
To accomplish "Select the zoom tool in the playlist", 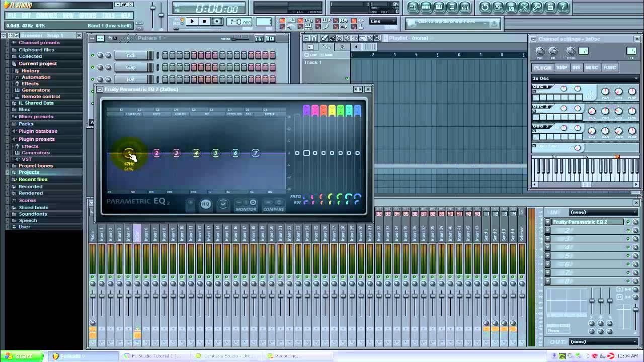I will (377, 38).
